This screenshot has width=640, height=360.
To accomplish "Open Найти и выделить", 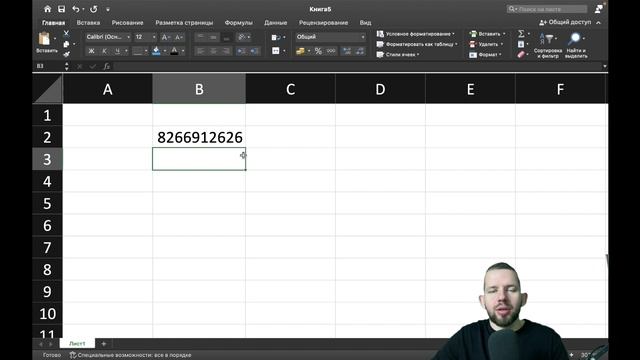I will [576, 45].
